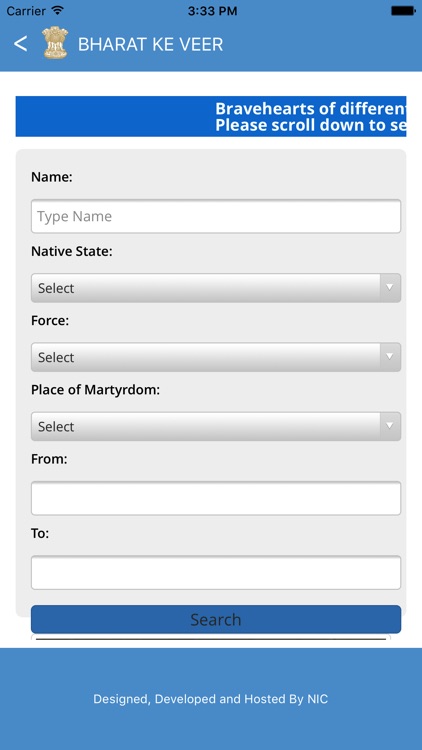
Task: Select the To date field
Action: coord(216,573)
